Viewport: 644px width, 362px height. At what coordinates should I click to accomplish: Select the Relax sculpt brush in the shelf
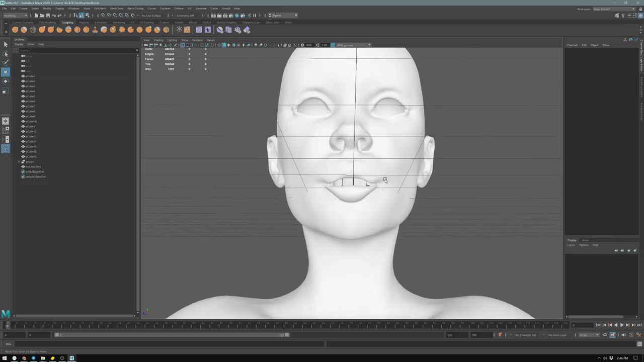pyautogui.click(x=33, y=30)
